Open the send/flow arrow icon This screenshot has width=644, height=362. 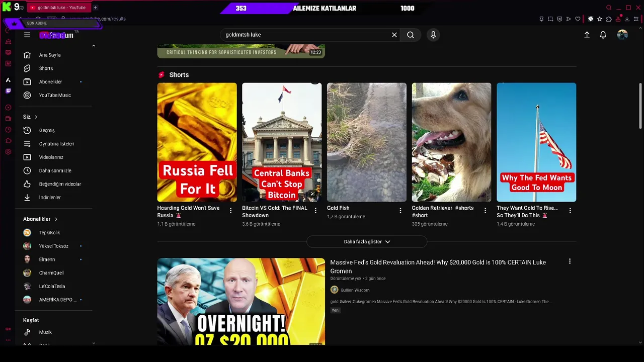pos(569,19)
